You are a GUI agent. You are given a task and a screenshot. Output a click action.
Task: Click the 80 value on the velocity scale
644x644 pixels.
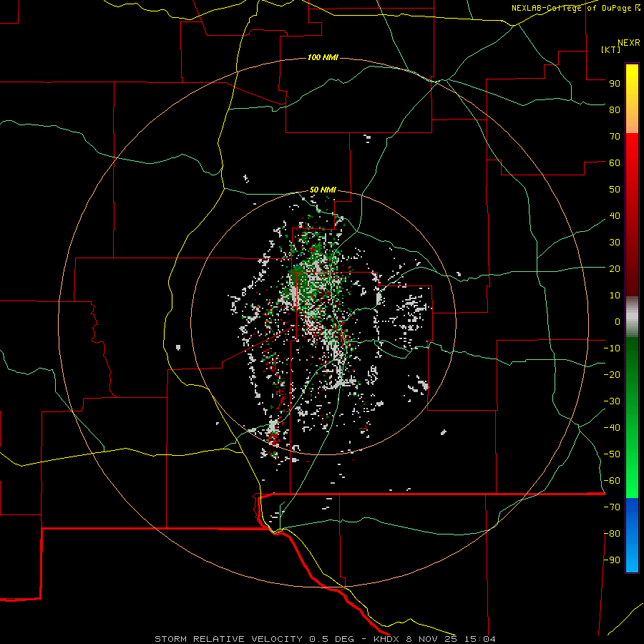(x=615, y=109)
